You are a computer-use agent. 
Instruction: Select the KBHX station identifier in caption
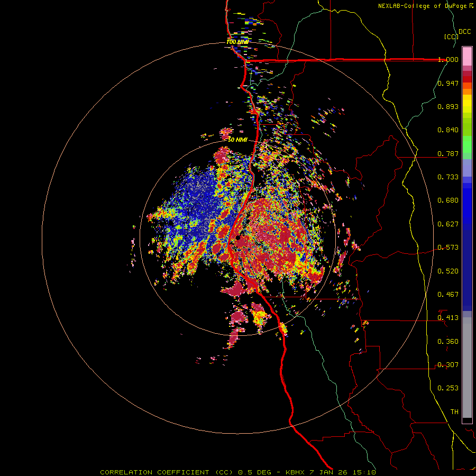[296, 472]
